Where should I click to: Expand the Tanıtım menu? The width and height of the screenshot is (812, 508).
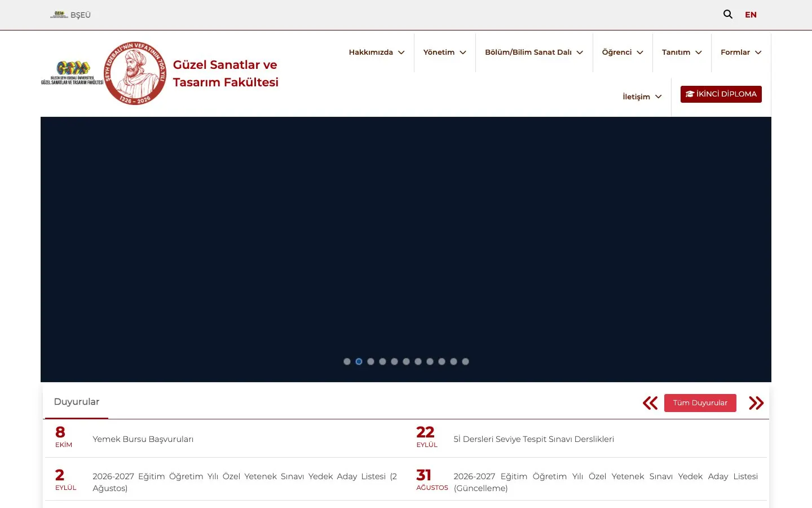[682, 52]
